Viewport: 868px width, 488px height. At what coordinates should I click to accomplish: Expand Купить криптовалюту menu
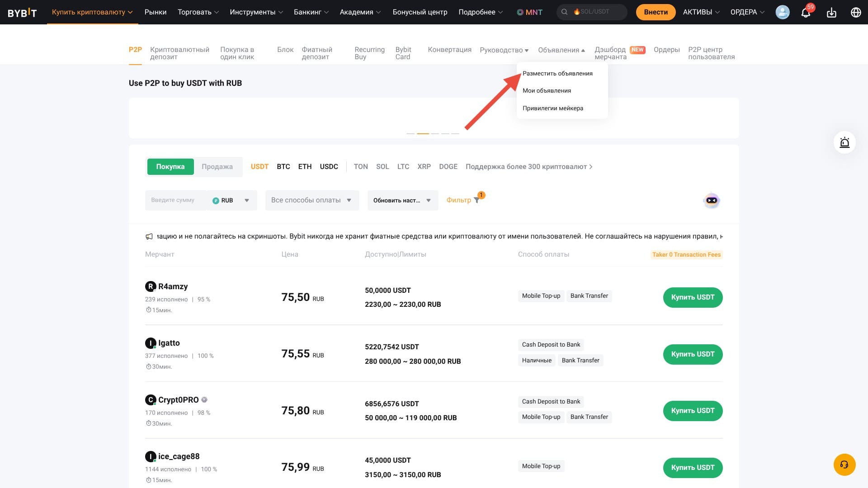[92, 12]
